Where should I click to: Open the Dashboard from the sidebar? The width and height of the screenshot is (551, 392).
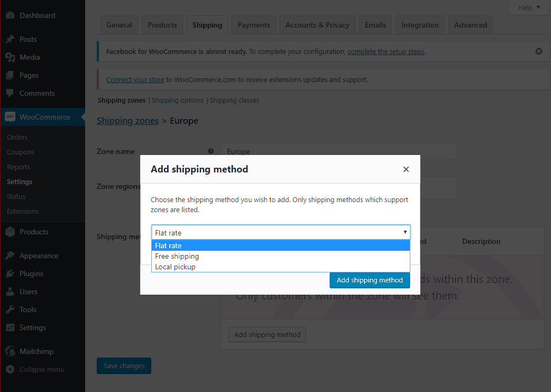[x=11, y=15]
